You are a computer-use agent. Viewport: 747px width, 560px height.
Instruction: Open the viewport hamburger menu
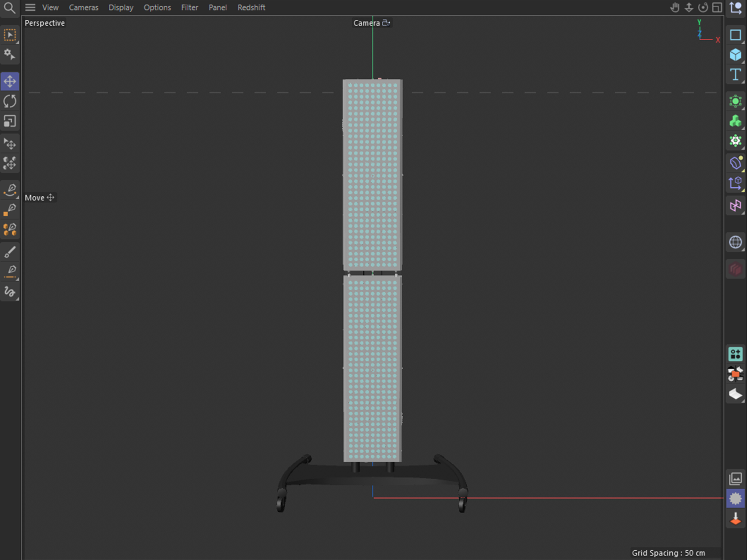[x=30, y=7]
